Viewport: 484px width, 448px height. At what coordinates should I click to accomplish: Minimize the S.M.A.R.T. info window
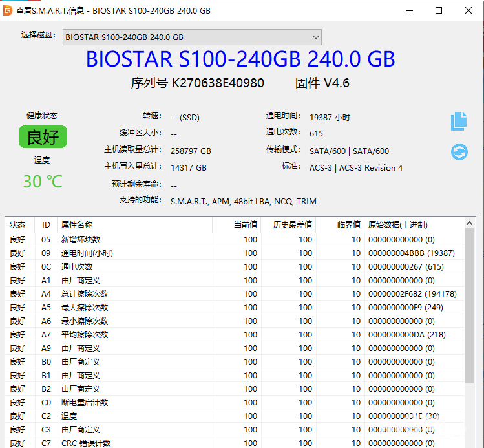coord(410,10)
